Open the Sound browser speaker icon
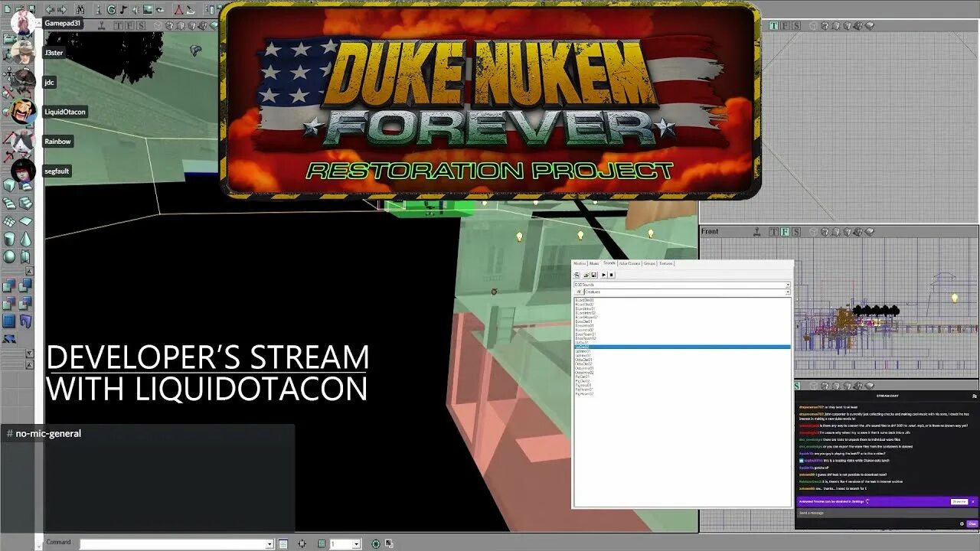This screenshot has width=980, height=551. tap(136, 9)
